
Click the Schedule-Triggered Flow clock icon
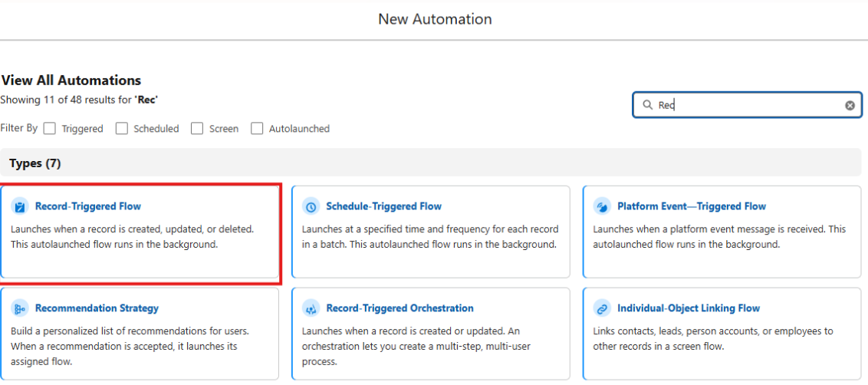point(311,206)
